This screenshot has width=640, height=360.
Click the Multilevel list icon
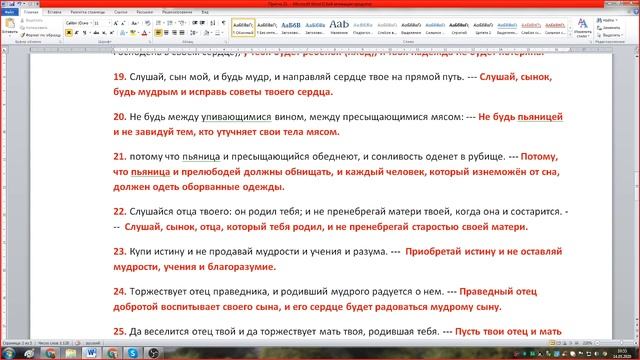(182, 23)
